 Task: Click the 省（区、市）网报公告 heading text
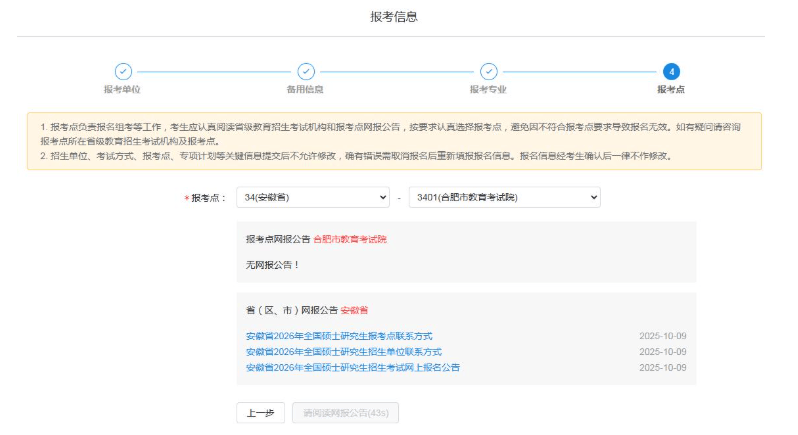[x=292, y=310]
